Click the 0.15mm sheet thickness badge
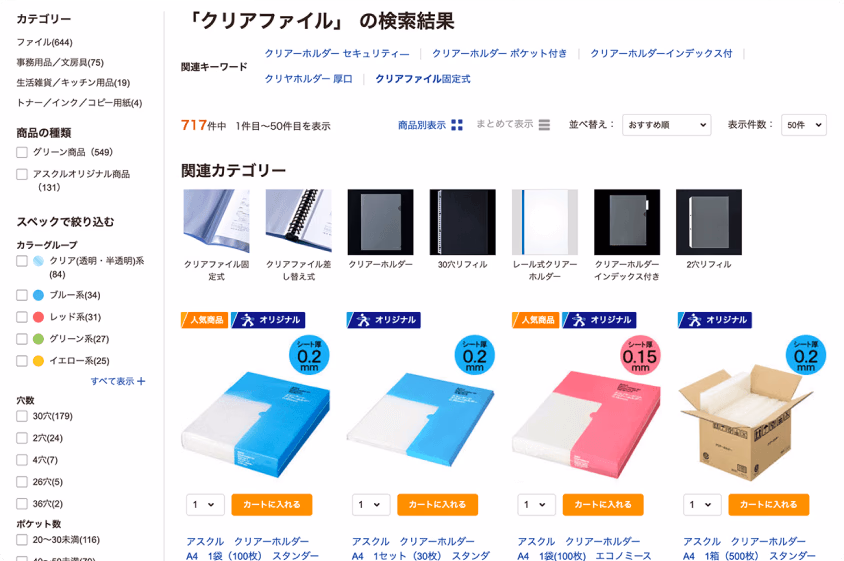The height and width of the screenshot is (561, 844). pos(639,355)
